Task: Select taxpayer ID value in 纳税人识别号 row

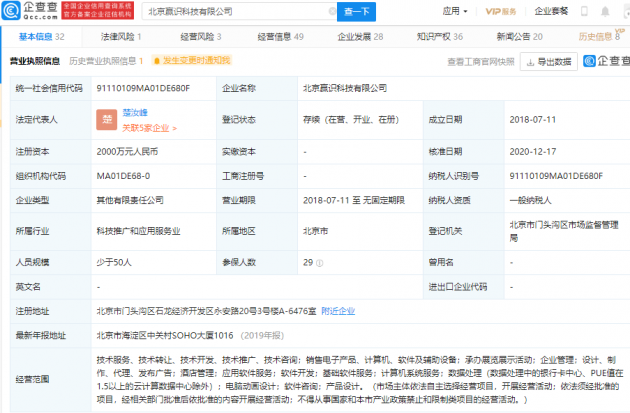Action: [556, 176]
